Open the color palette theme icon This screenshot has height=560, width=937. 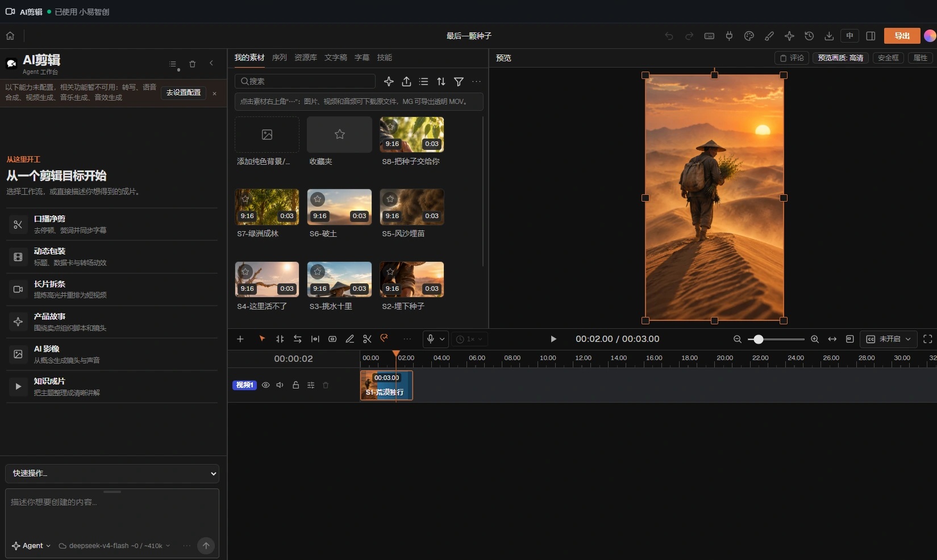coord(749,36)
